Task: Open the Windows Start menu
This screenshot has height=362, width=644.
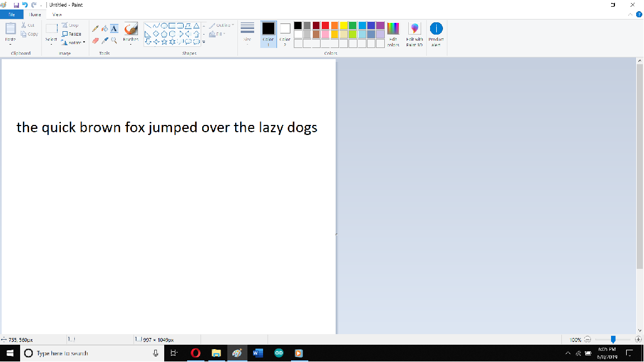Action: 10,353
